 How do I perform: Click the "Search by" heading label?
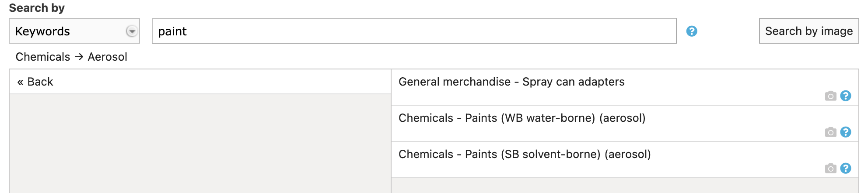(37, 8)
